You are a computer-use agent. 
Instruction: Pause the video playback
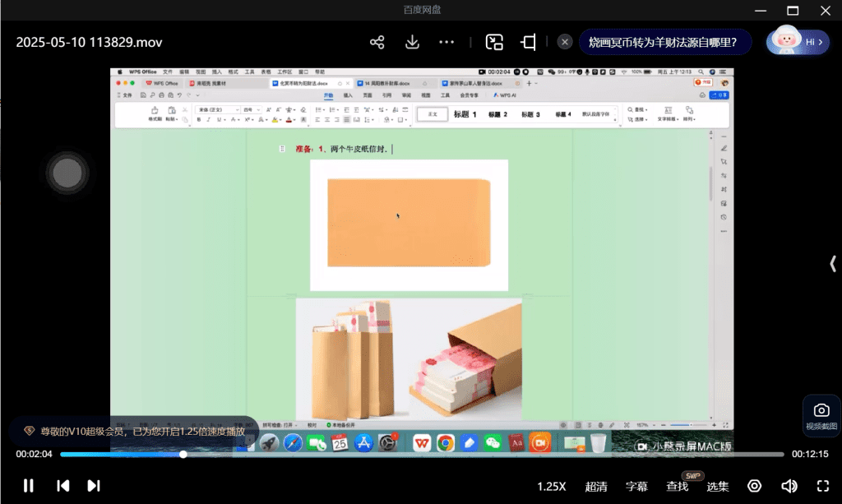tap(29, 486)
